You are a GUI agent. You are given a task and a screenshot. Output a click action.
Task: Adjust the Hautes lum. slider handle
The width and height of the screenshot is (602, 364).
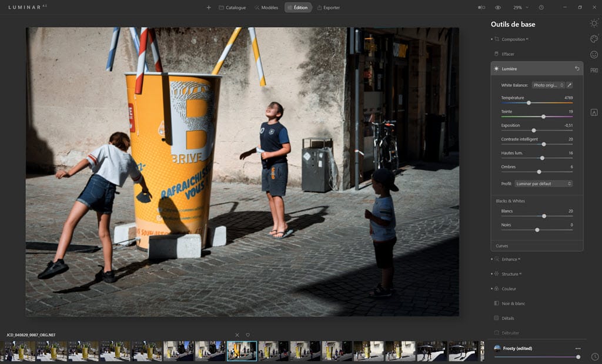(542, 158)
